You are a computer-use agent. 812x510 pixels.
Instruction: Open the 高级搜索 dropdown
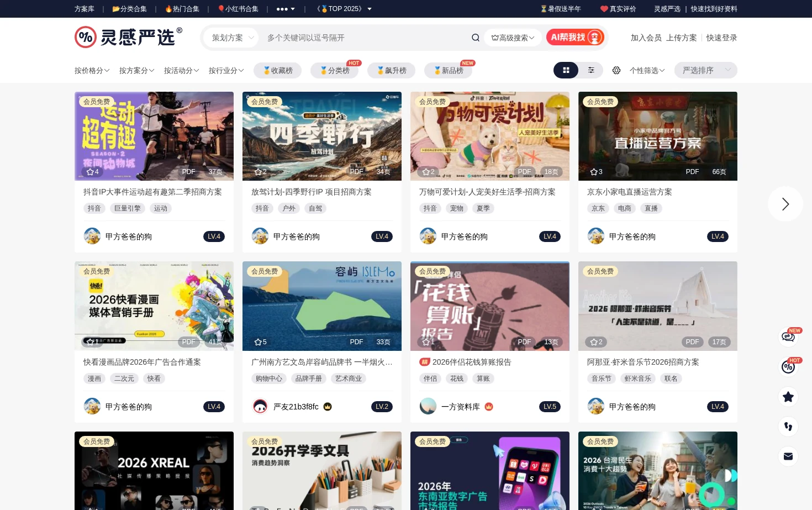coord(513,38)
